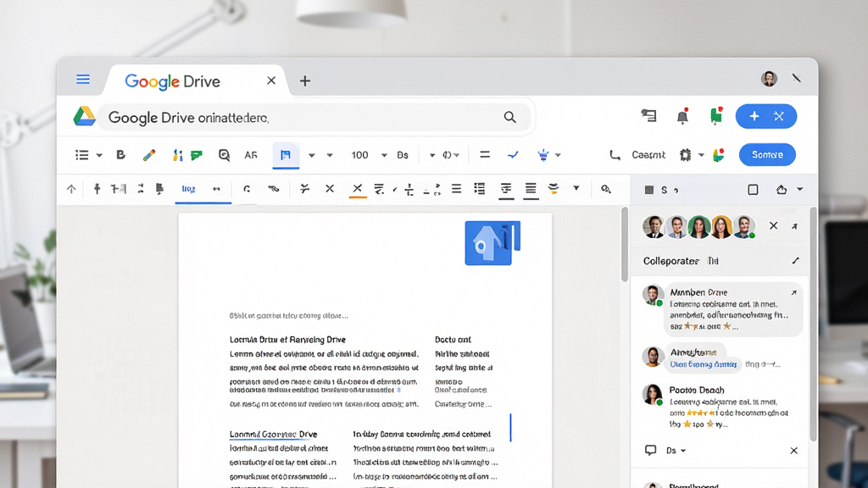Click the first collaborator avatar
This screenshot has width=868, height=488.
pos(654,227)
